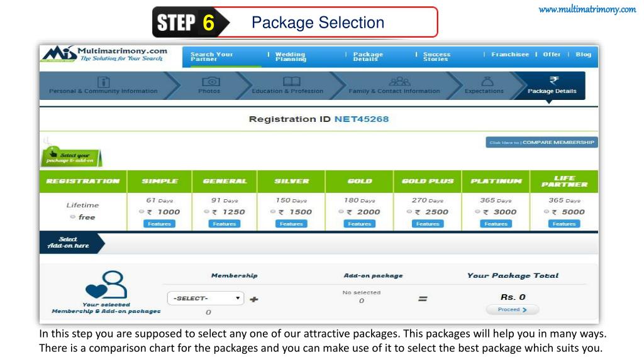Select the Gold Plus ₹2500 package radio button

tap(409, 212)
